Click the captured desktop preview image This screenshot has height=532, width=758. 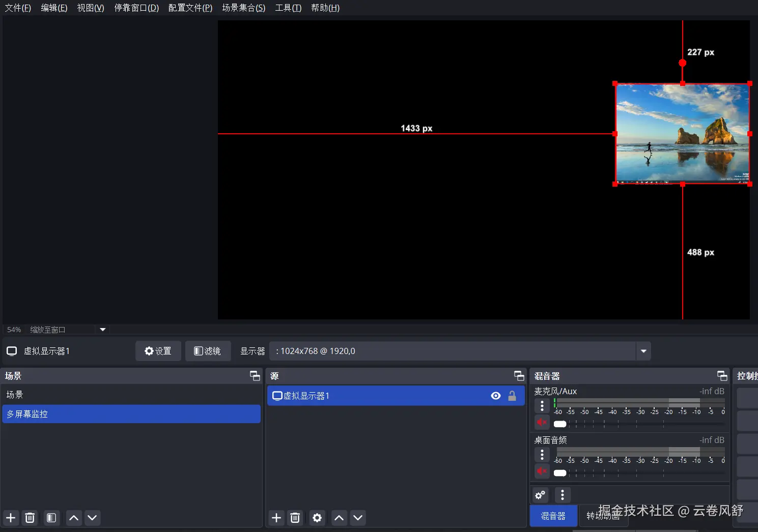(x=682, y=133)
